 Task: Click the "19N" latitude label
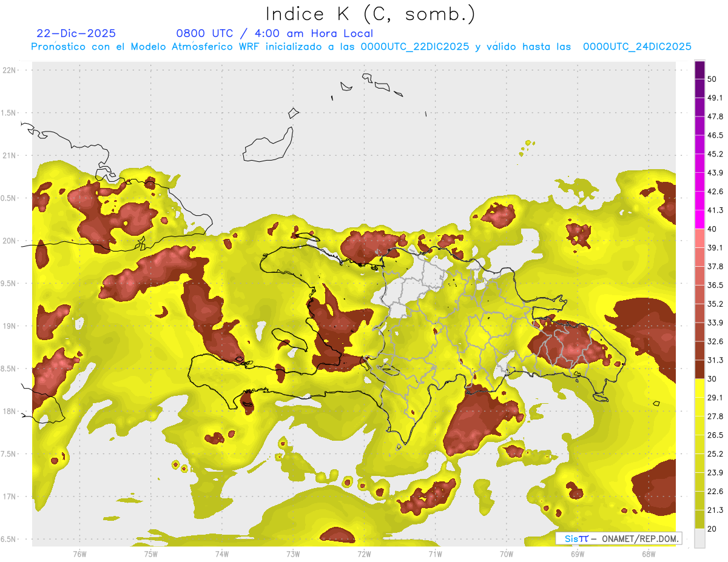pos(8,326)
